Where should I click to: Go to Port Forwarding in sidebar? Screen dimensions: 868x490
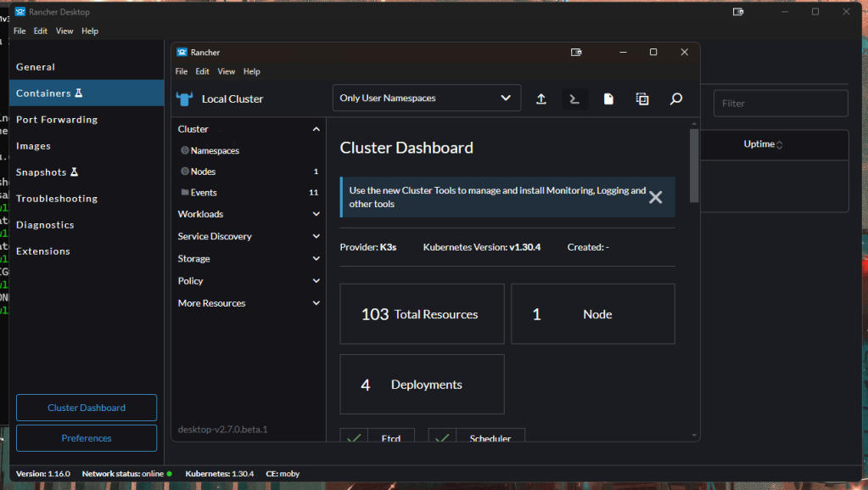point(87,119)
